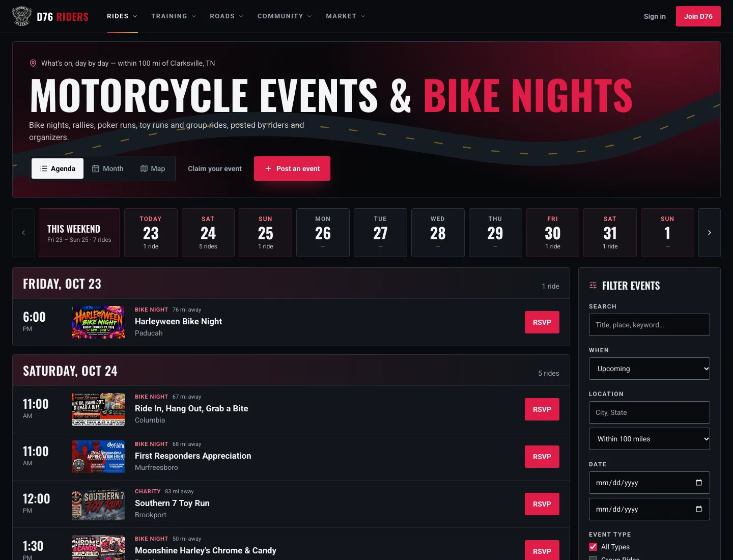733x560 pixels.
Task: RSVP to Southern 7 Toy Run
Action: (542, 504)
